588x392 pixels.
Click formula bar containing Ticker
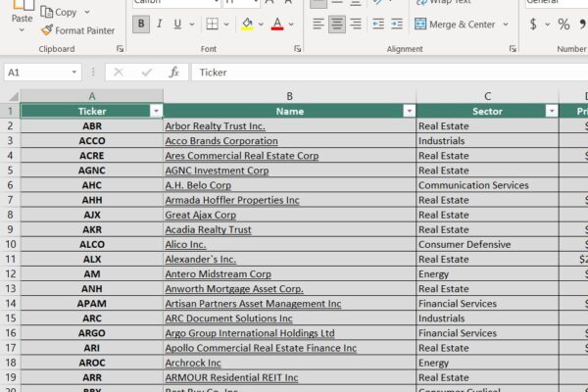390,72
